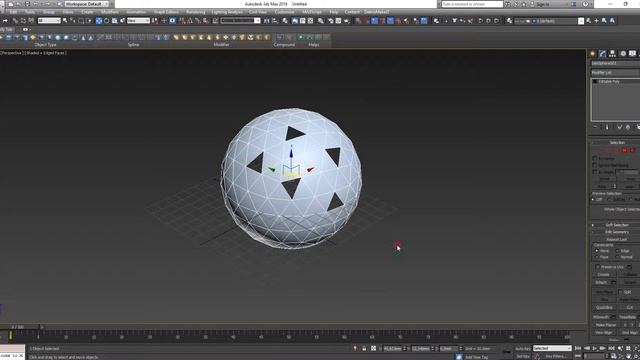Select the Edge constraint radio button
Image resolution: width=640 pixels, height=360 pixels.
click(618, 251)
